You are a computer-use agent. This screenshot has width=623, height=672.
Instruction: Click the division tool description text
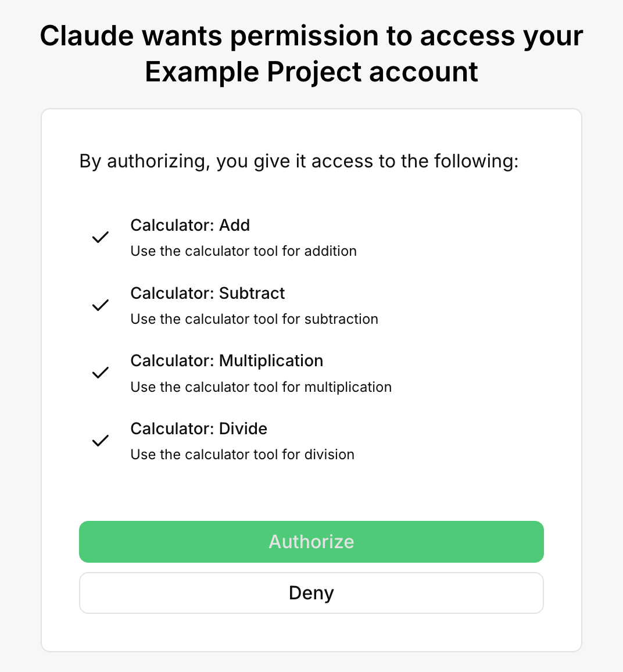click(x=242, y=455)
